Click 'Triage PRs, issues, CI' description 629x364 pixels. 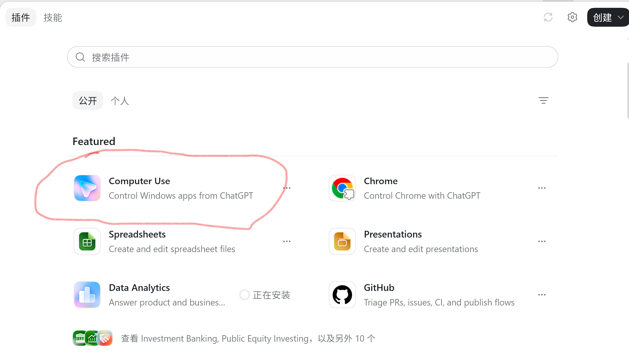pos(439,302)
